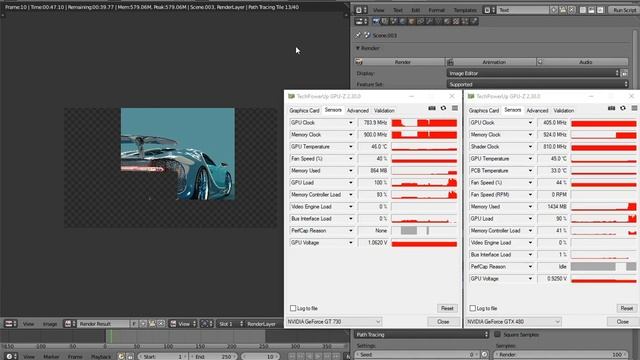Toggle the animated seed clock icon by Seed
This screenshot has height=360, width=640.
tap(484, 355)
